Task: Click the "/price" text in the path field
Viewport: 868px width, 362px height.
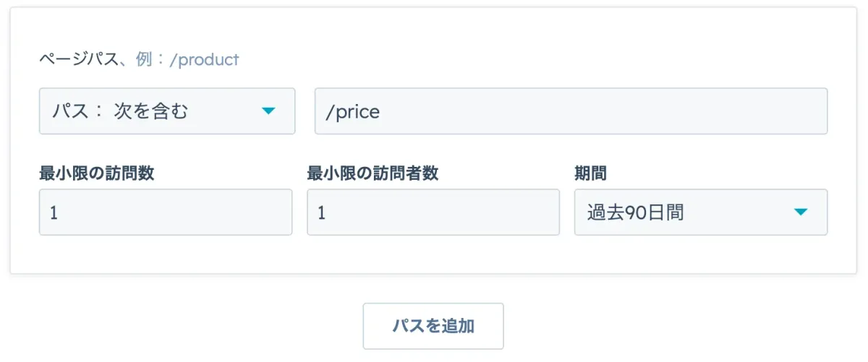Action: pos(353,112)
